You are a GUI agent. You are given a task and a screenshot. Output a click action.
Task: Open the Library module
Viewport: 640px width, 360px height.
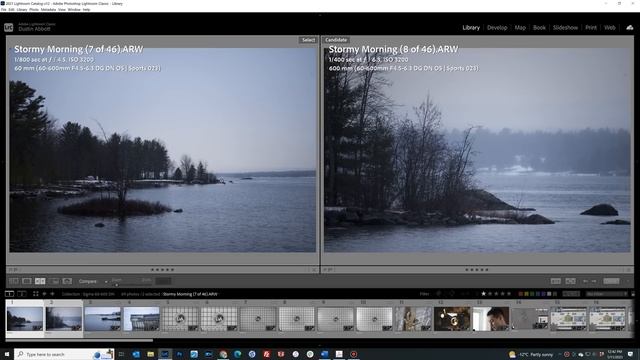(x=471, y=28)
